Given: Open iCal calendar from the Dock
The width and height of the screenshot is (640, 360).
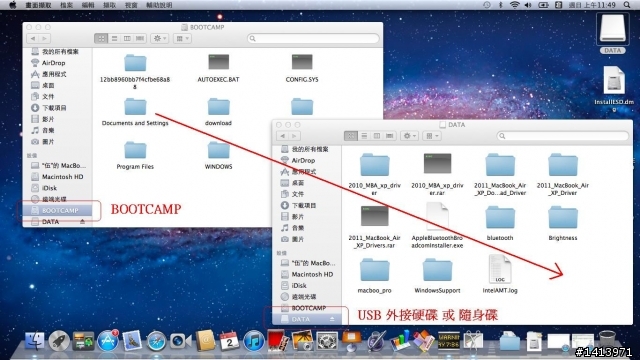Looking at the screenshot, I should (229, 341).
